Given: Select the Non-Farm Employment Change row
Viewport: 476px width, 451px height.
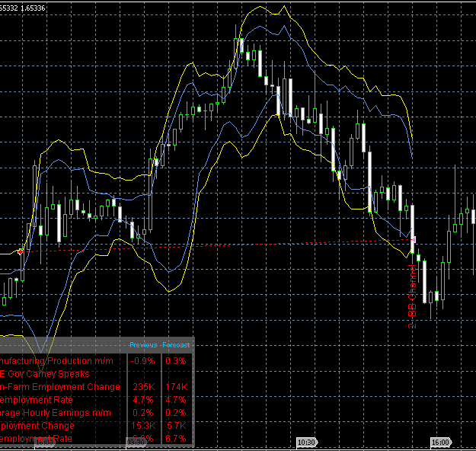Looking at the screenshot, I should point(97,387).
